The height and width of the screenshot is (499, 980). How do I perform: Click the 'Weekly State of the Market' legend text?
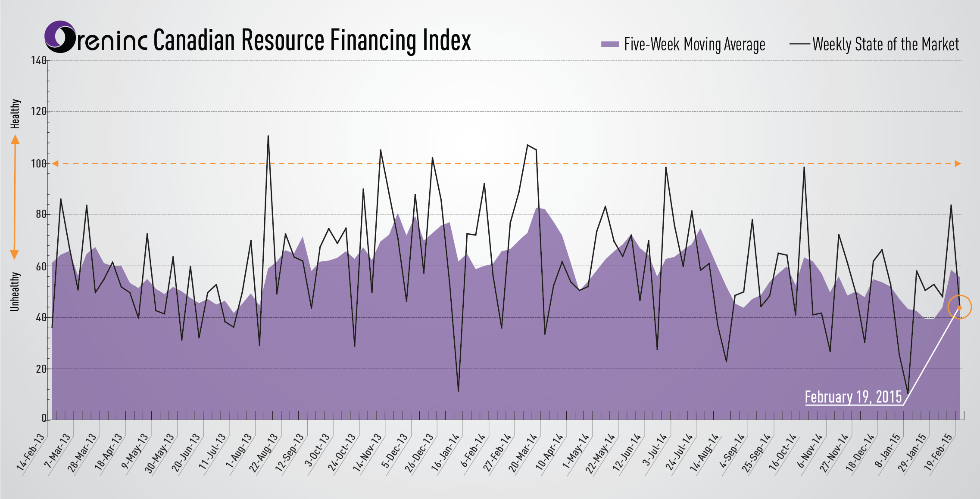tap(886, 44)
